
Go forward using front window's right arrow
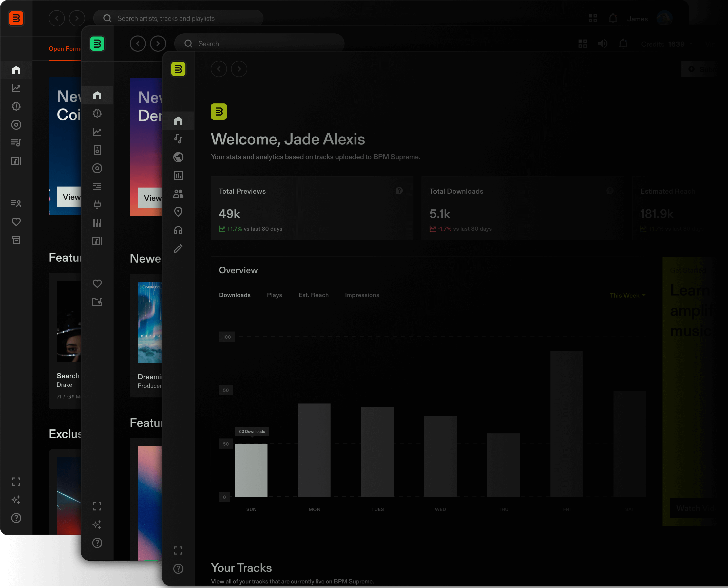coord(239,69)
